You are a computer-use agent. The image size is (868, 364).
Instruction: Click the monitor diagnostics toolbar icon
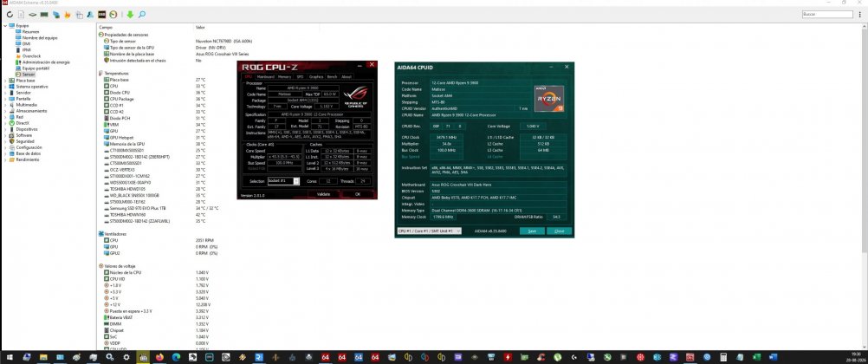[x=80, y=15]
